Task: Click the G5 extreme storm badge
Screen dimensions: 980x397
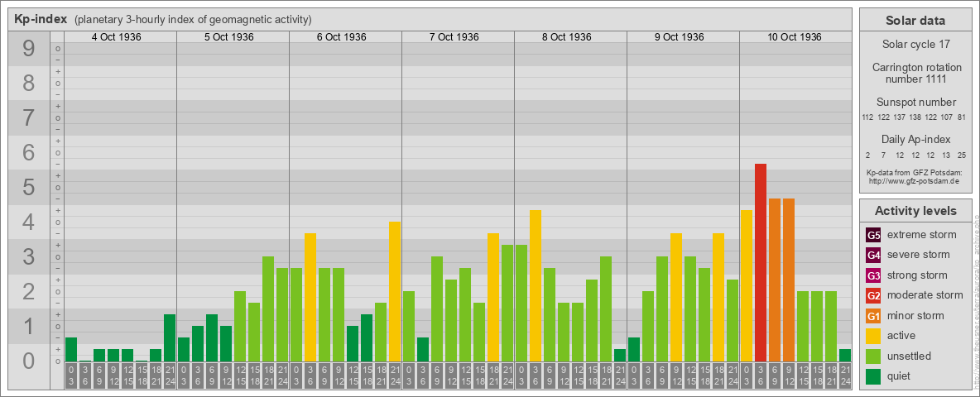Action: [873, 235]
